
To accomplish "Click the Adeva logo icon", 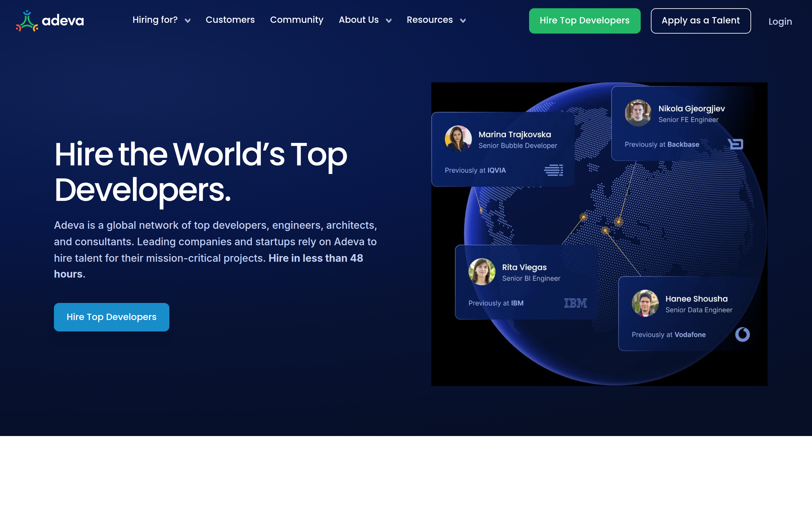I will pos(27,21).
